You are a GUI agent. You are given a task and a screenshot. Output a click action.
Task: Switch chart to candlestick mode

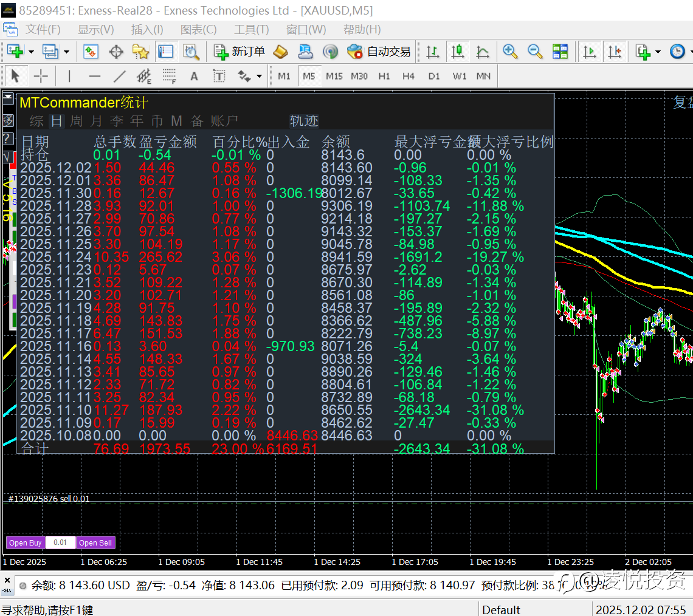pyautogui.click(x=457, y=52)
